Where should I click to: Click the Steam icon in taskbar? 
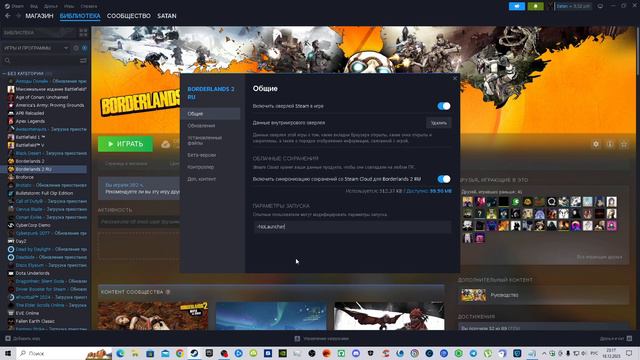coord(195,353)
